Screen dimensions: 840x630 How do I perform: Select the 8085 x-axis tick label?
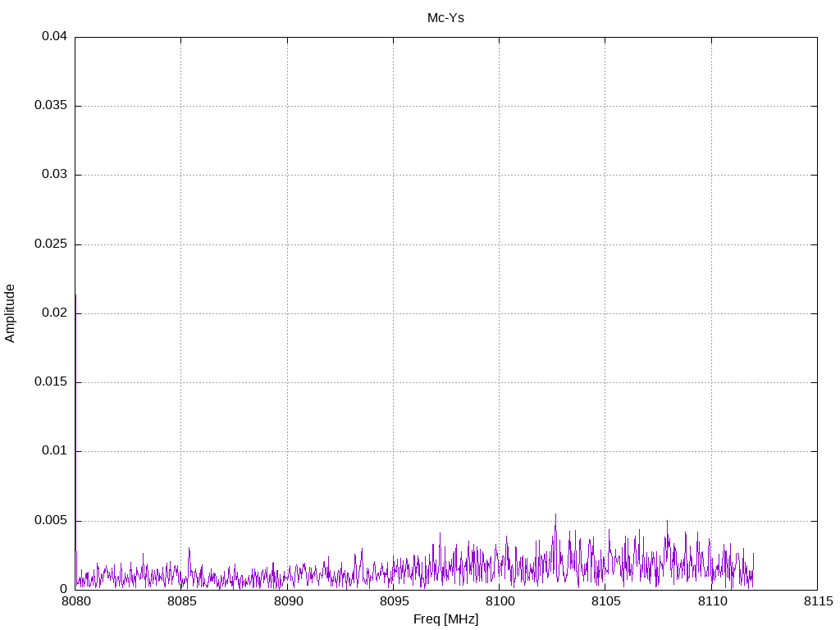point(181,602)
